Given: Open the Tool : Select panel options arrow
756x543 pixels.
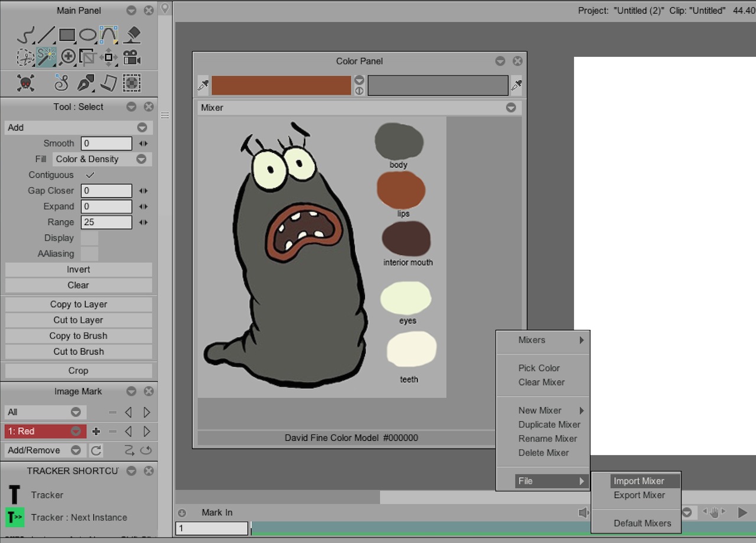Looking at the screenshot, I should pos(131,107).
